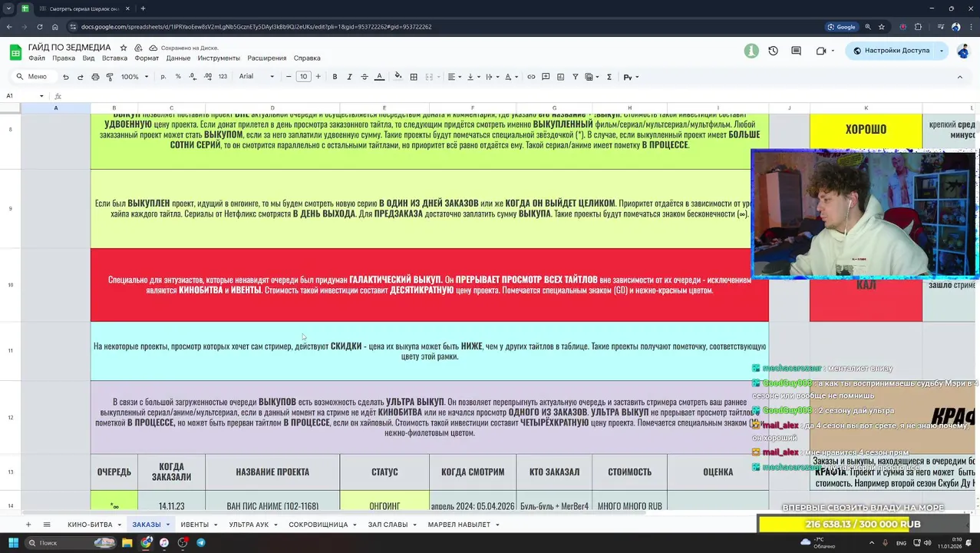Apply currency format with the р. button
The height and width of the screenshot is (553, 980).
coord(163,77)
